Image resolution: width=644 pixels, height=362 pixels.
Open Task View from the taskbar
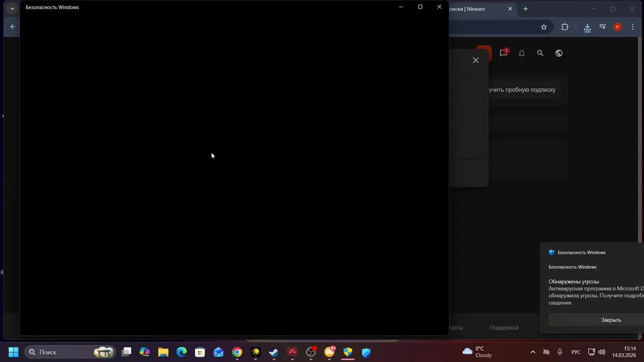[x=127, y=352]
